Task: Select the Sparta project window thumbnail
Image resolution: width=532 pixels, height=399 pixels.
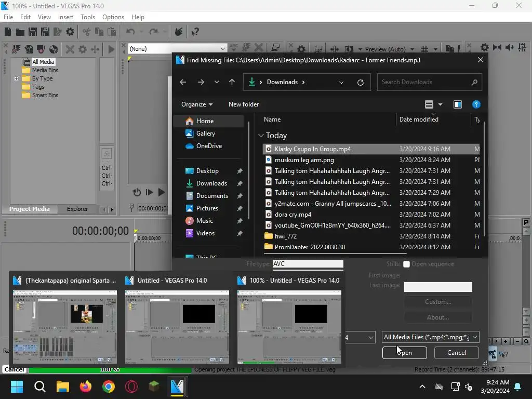Action: 65,320
